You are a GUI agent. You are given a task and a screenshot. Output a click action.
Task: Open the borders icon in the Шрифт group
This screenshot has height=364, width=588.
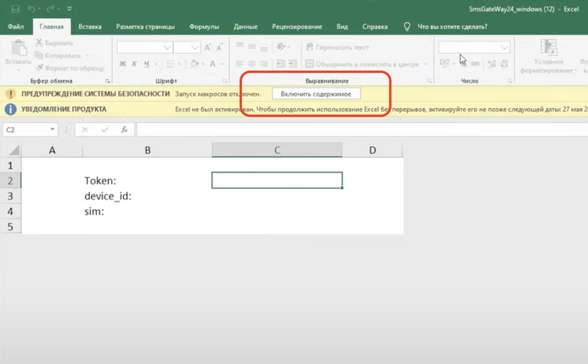[170, 64]
